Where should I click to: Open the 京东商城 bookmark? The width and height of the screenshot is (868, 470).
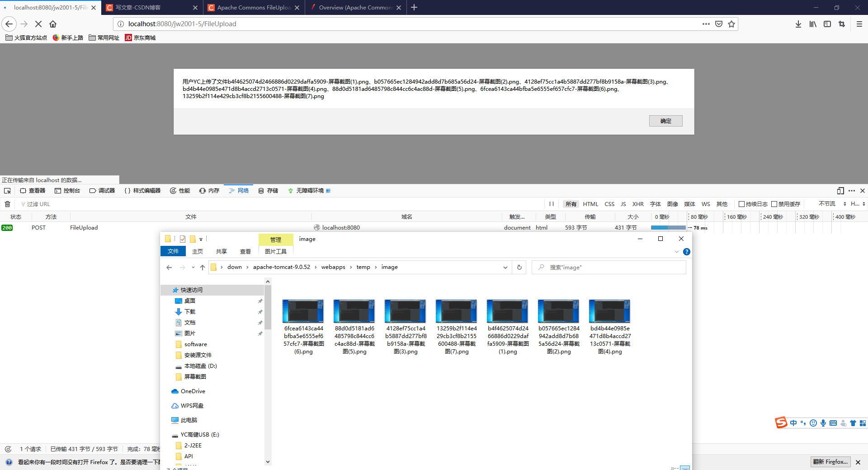point(140,38)
